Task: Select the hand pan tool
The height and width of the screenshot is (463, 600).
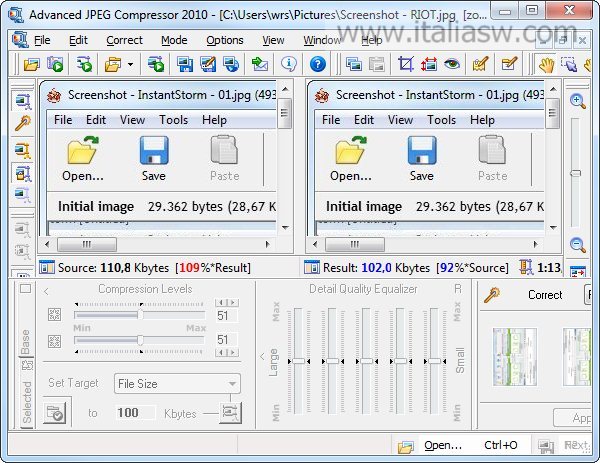Action: pyautogui.click(x=546, y=64)
